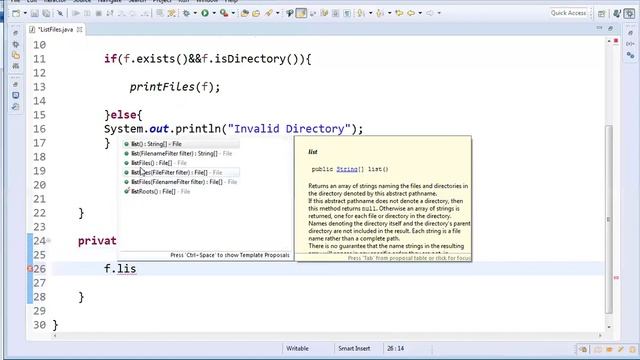Minimize the editor area
Viewport: 640px width, 360px height.
click(x=599, y=28)
